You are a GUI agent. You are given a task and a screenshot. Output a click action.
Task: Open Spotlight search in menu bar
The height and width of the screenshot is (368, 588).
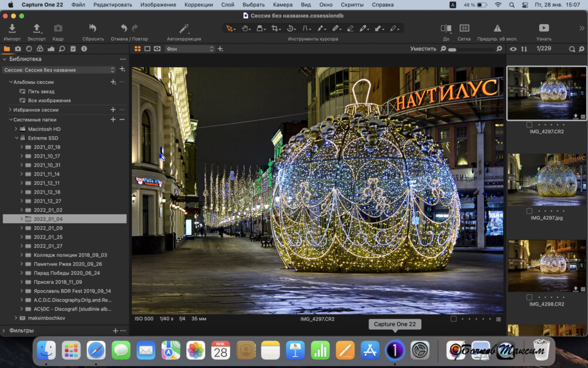pos(512,5)
